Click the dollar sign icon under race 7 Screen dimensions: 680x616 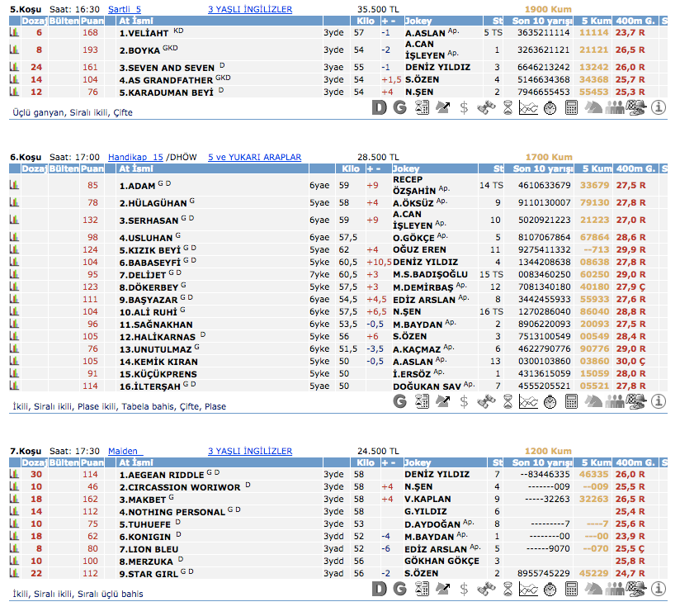coord(465,589)
